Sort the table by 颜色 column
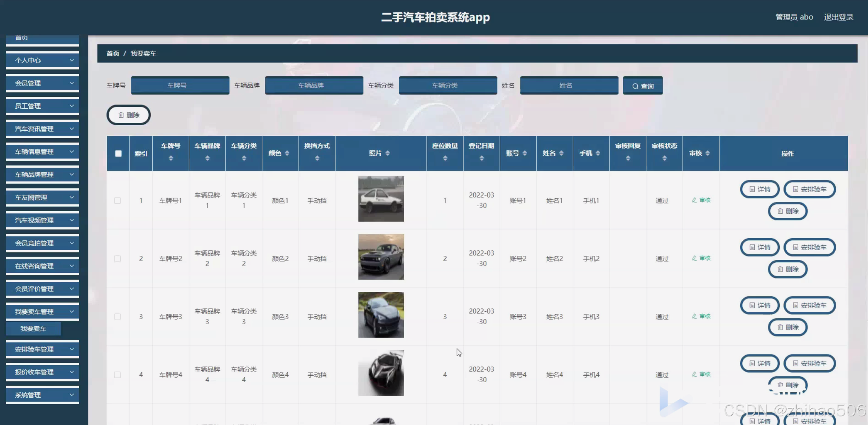The height and width of the screenshot is (425, 868). pyautogui.click(x=287, y=153)
